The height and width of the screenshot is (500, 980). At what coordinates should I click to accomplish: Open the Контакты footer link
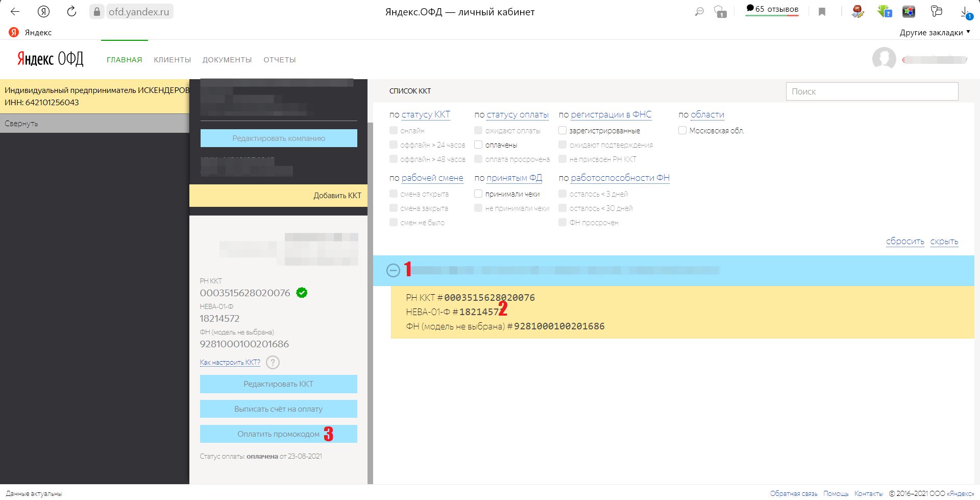click(x=869, y=493)
